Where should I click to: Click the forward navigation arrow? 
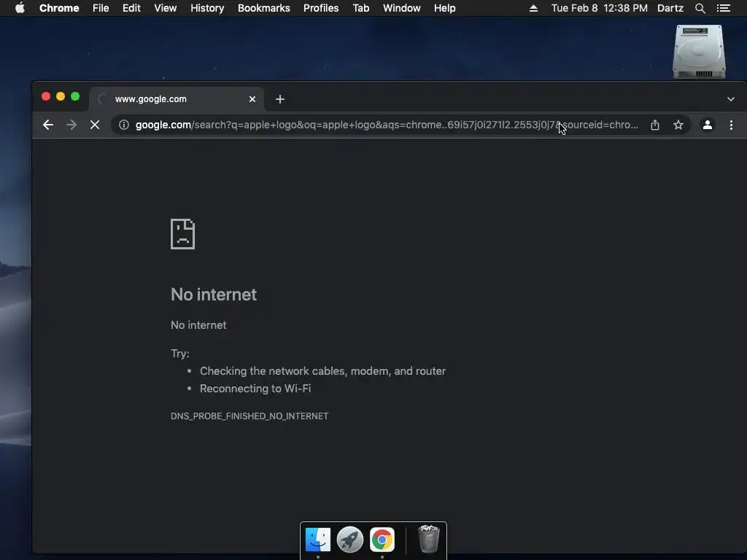71,125
